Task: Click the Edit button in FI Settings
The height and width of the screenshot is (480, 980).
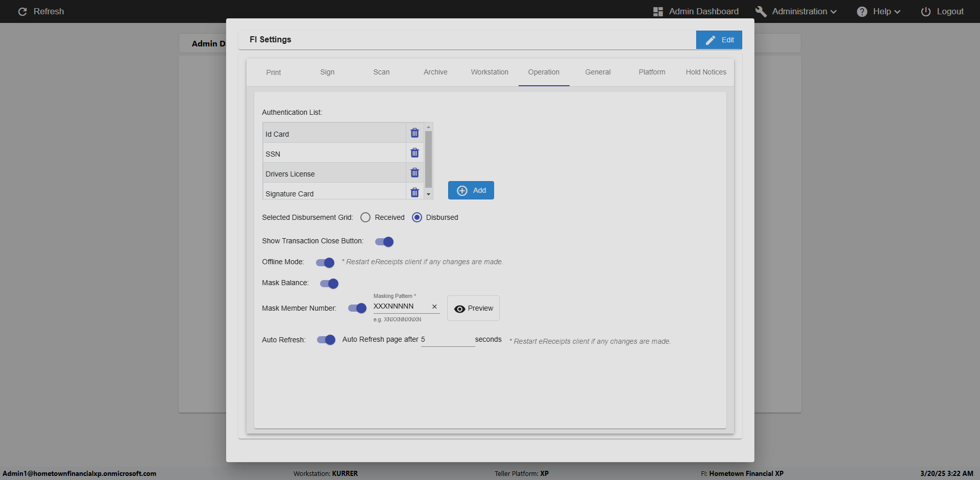Action: [719, 40]
